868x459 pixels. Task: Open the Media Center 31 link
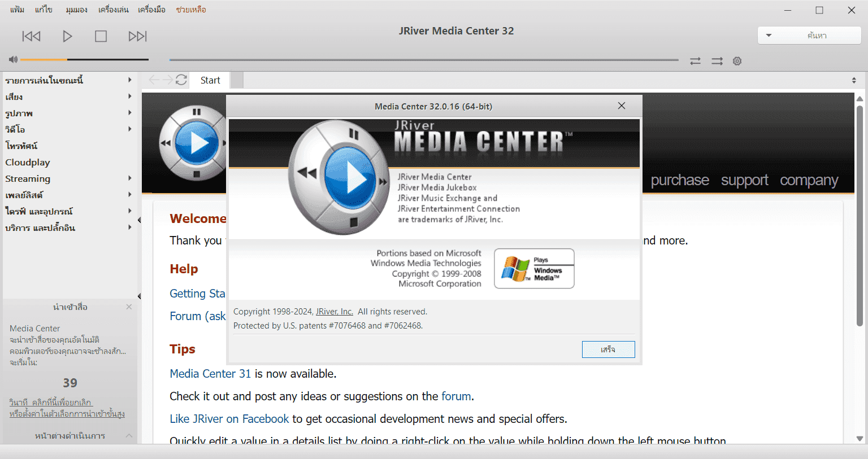pyautogui.click(x=210, y=374)
